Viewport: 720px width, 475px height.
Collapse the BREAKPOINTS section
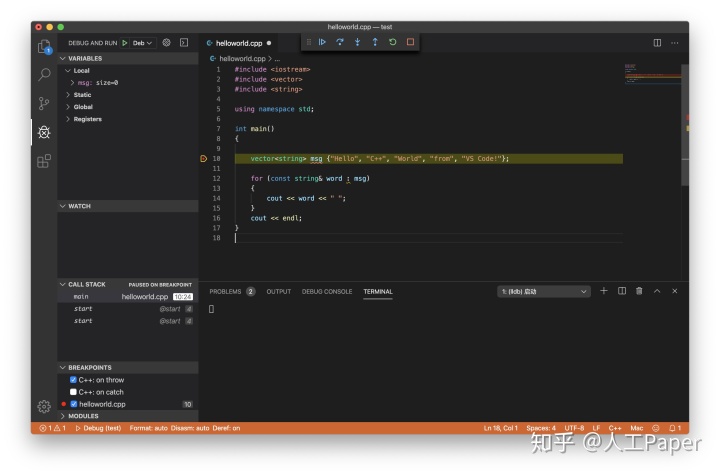coord(128,368)
